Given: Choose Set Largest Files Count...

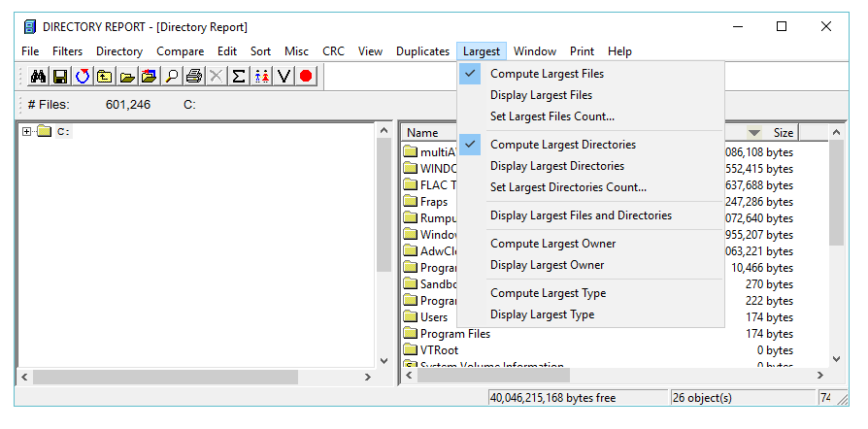Looking at the screenshot, I should [590, 116].
